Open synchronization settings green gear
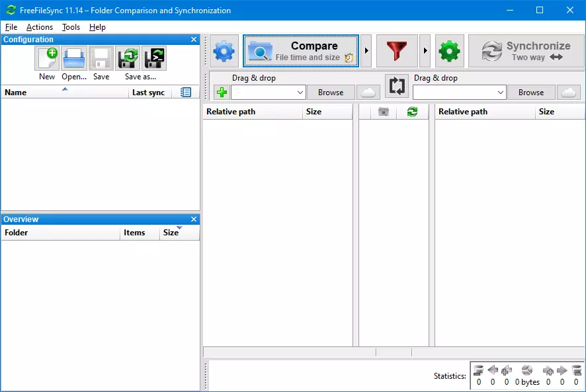Screen dimensions: 586x392 coord(450,51)
